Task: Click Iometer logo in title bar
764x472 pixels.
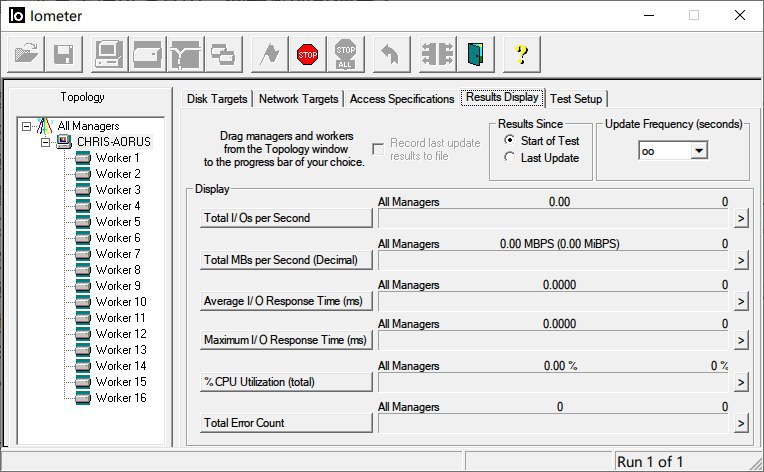Action: pos(17,16)
